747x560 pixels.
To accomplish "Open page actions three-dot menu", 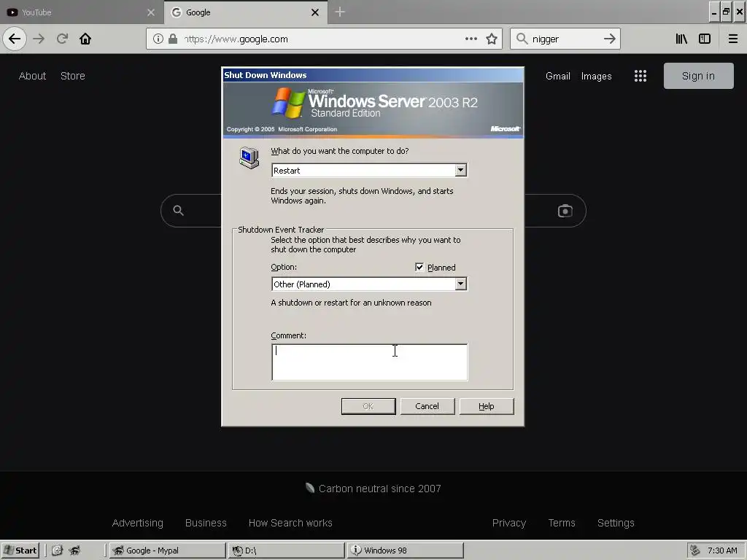I will point(471,39).
